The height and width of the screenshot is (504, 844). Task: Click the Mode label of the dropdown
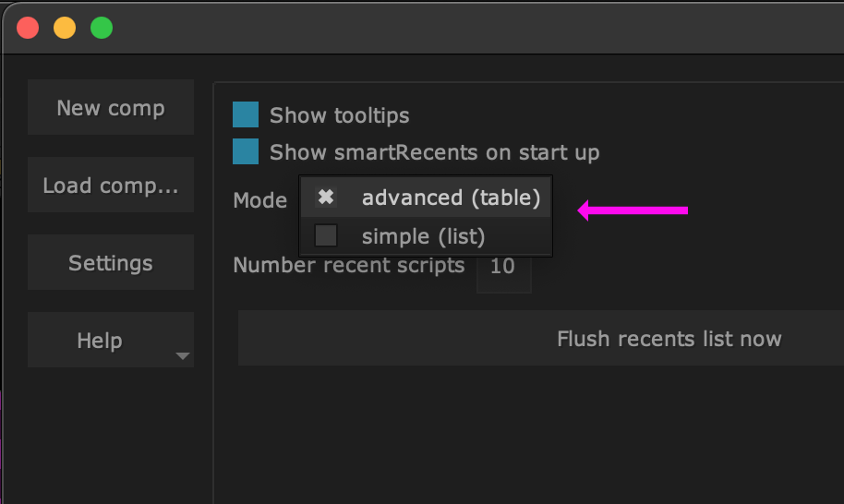pos(259,201)
